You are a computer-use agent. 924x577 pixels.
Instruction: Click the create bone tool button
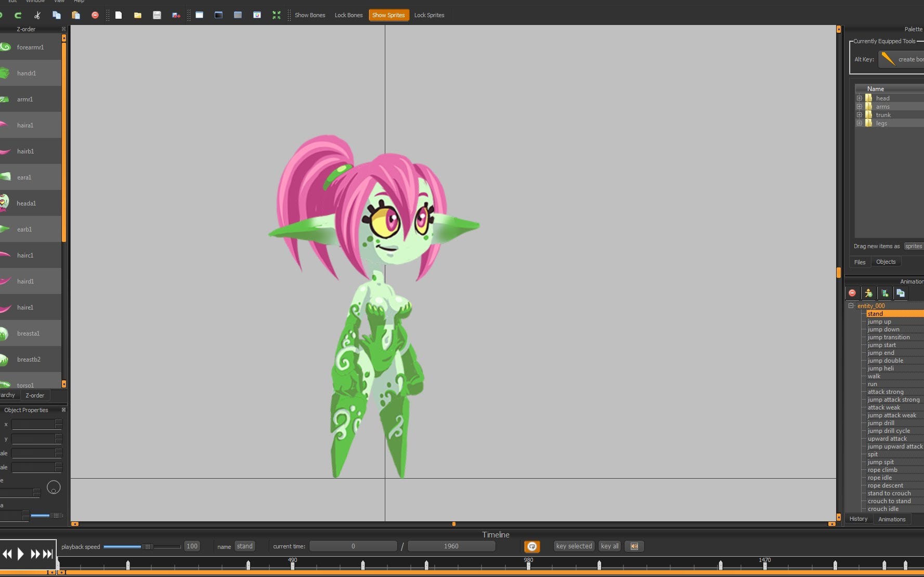click(901, 59)
